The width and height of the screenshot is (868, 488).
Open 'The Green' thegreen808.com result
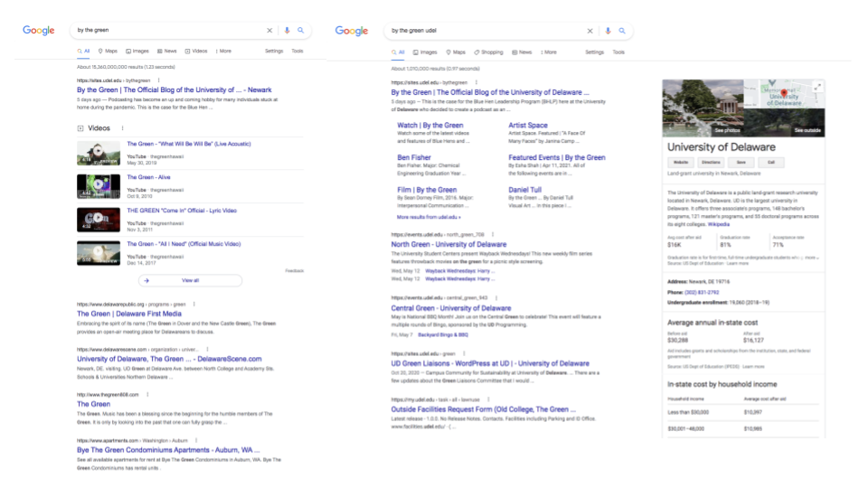click(93, 404)
